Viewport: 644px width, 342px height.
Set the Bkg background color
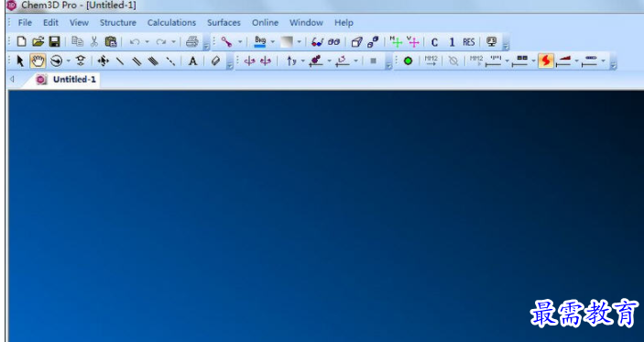pyautogui.click(x=260, y=41)
